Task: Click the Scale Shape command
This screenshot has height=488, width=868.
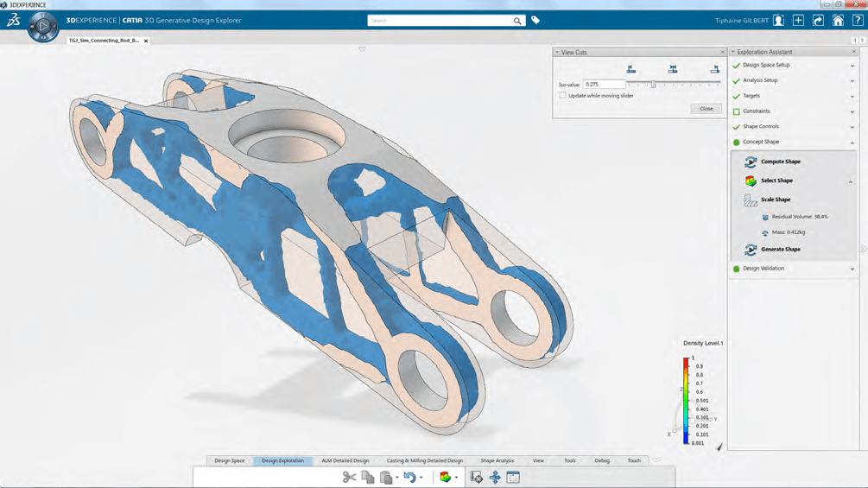Action: 776,200
